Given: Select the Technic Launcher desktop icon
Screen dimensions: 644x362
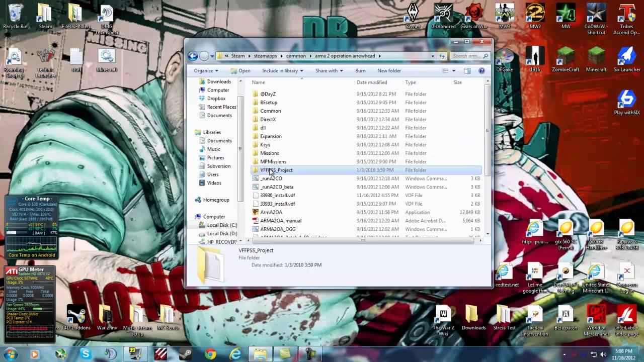Looking at the screenshot, I should pyautogui.click(x=45, y=63).
